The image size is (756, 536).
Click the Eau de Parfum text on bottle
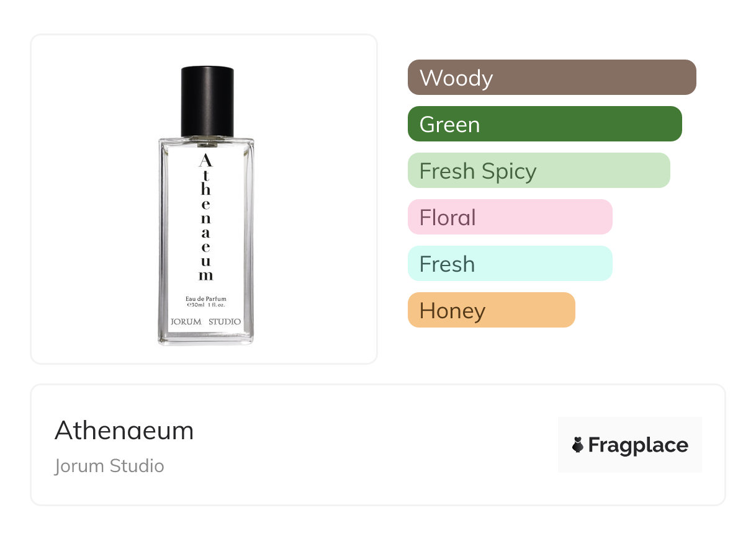click(x=205, y=299)
